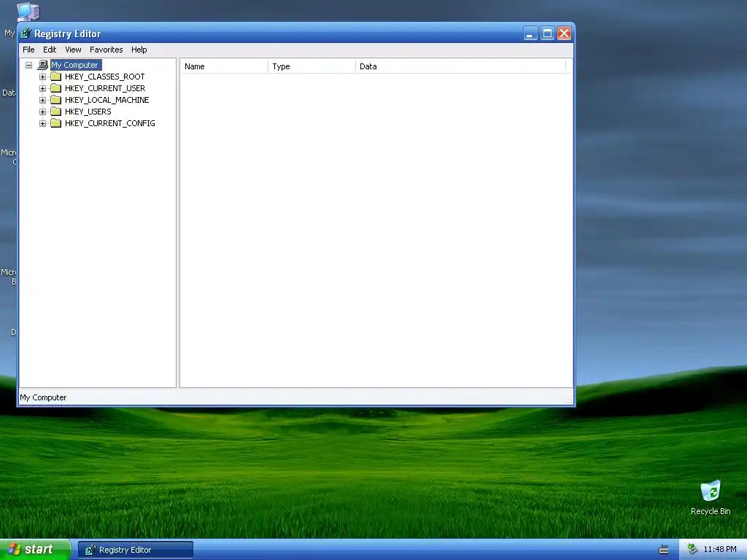Viewport: 747px width, 560px height.
Task: Expand the HKEY_USERS key
Action: (x=42, y=112)
